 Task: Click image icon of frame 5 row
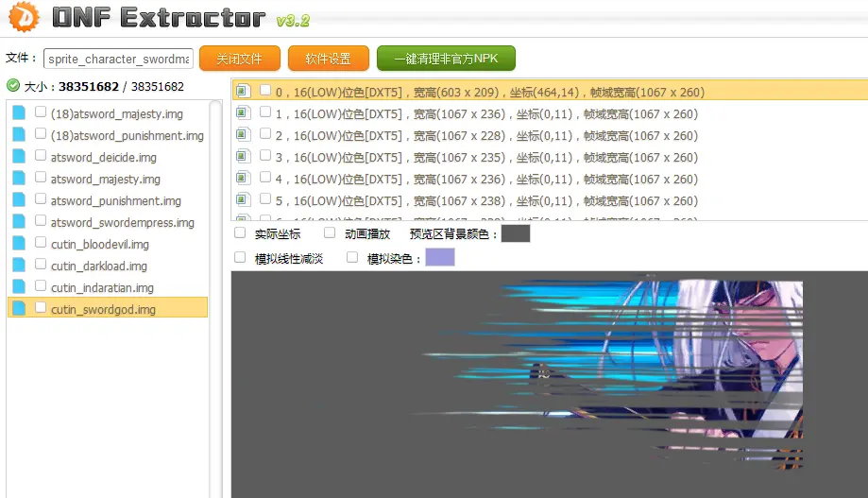coord(243,199)
